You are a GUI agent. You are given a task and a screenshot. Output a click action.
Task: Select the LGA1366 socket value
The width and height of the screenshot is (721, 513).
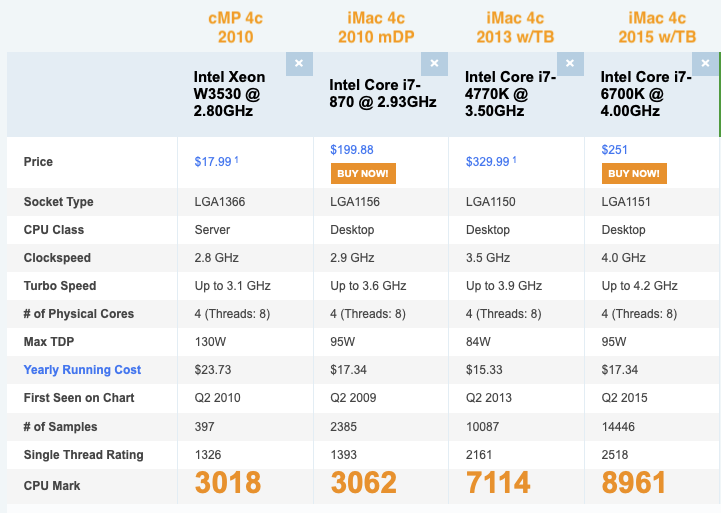[x=220, y=202]
